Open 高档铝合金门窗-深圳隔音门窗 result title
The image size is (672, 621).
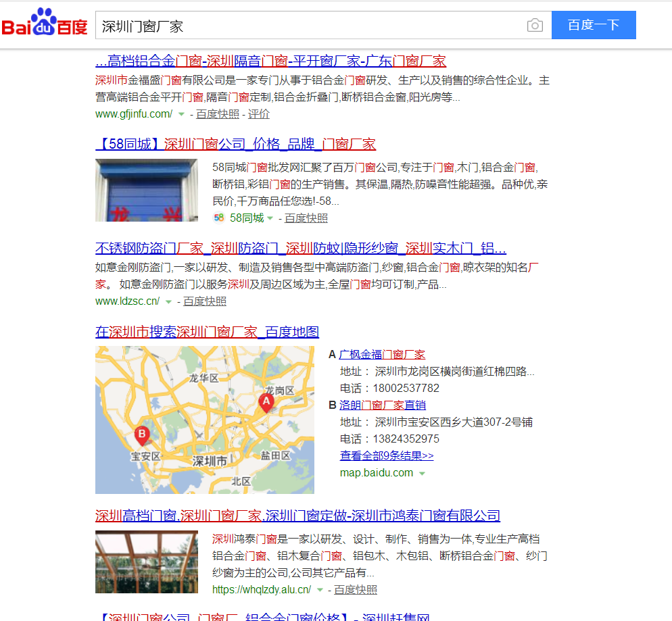point(271,61)
